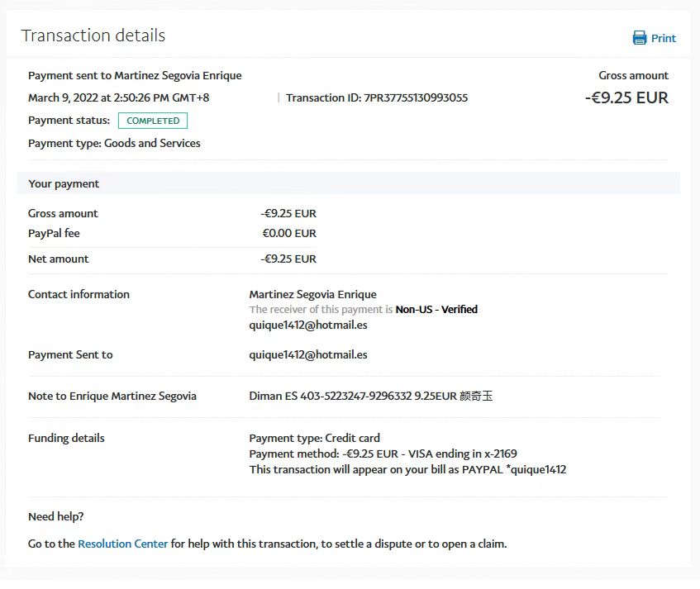Click the large gross amount -€9.25 EUR
The height and width of the screenshot is (589, 700).
pyautogui.click(x=626, y=97)
